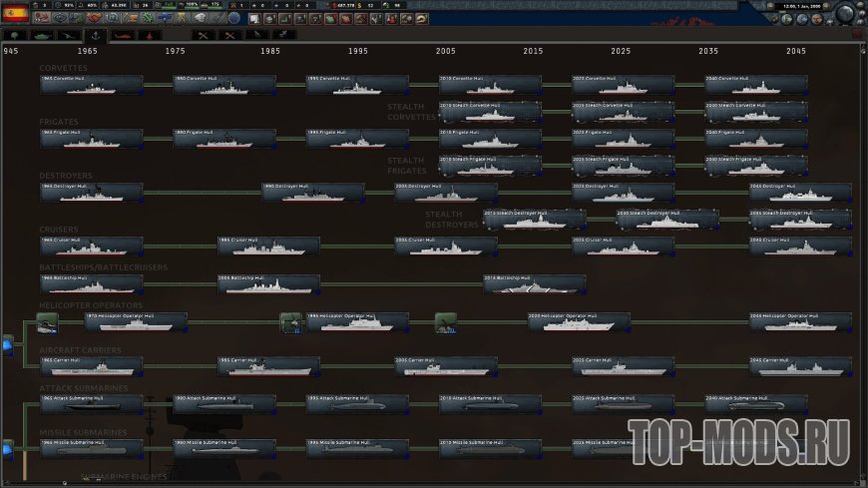Switch to the anchor naval research tab
This screenshot has height=488, width=868.
tap(98, 35)
